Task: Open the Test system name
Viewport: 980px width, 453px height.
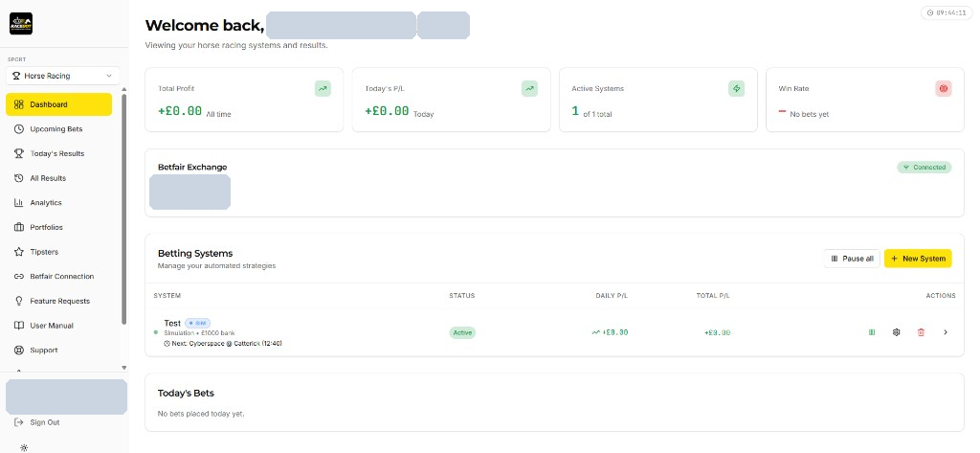Action: [172, 324]
